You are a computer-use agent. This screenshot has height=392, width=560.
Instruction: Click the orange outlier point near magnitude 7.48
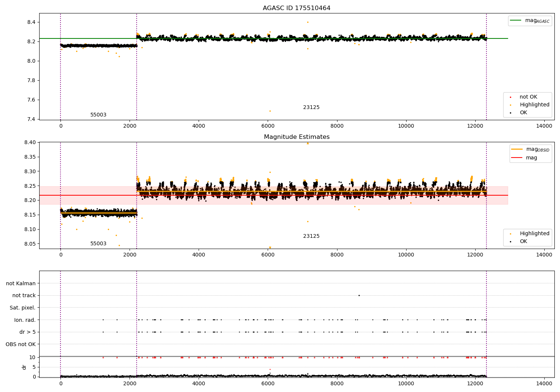click(270, 111)
